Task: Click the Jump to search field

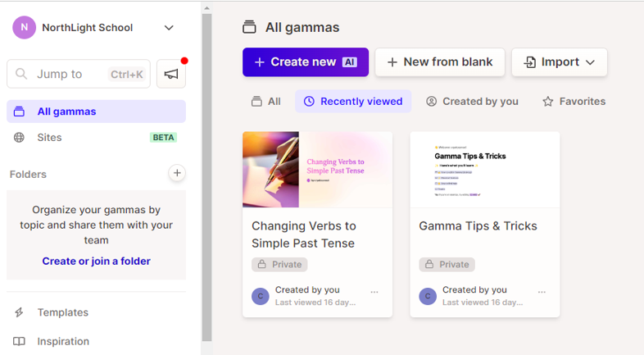Action: coord(79,74)
